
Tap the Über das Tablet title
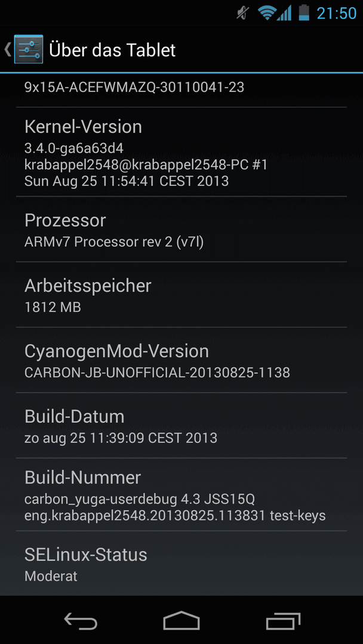112,50
